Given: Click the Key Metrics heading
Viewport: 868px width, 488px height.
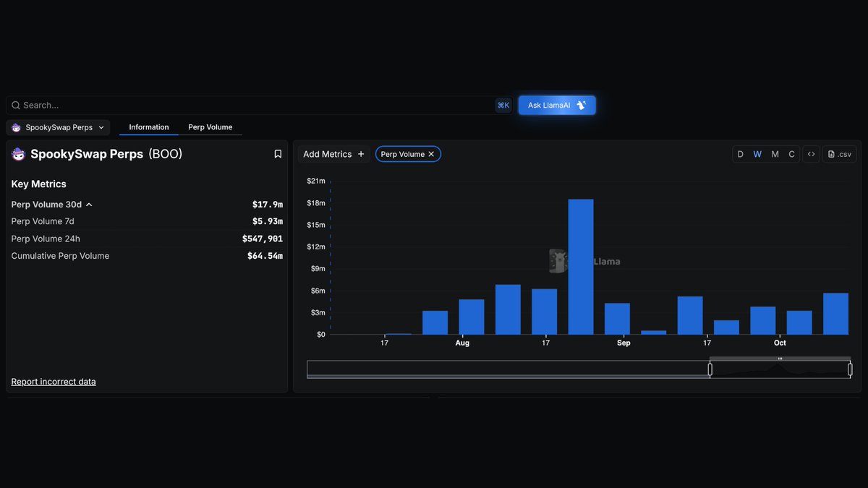Looking at the screenshot, I should [x=39, y=184].
